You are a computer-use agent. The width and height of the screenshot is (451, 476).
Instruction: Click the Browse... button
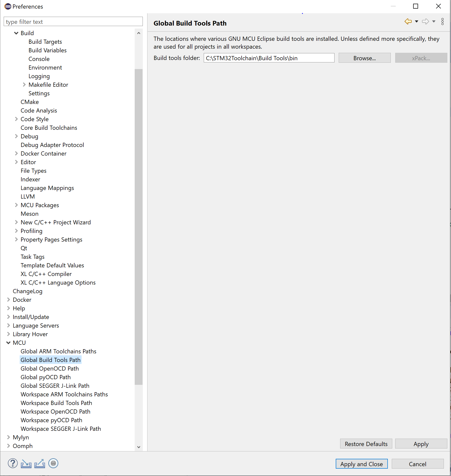click(x=364, y=58)
